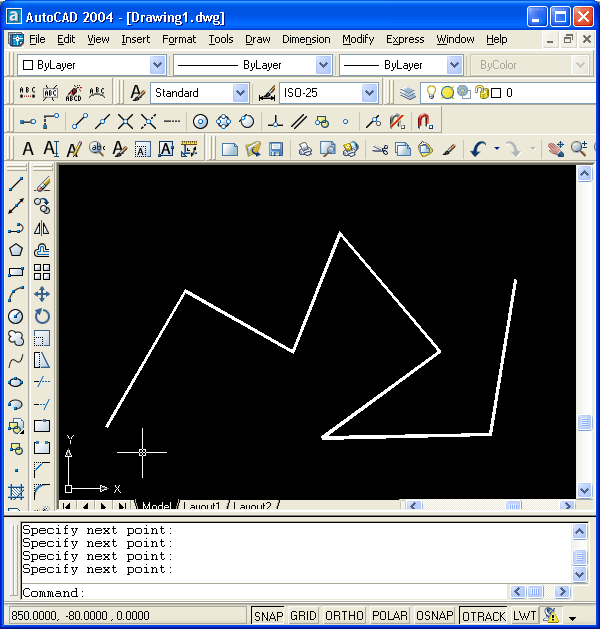Open the Draw menu
Viewport: 600px width, 629px height.
257,39
